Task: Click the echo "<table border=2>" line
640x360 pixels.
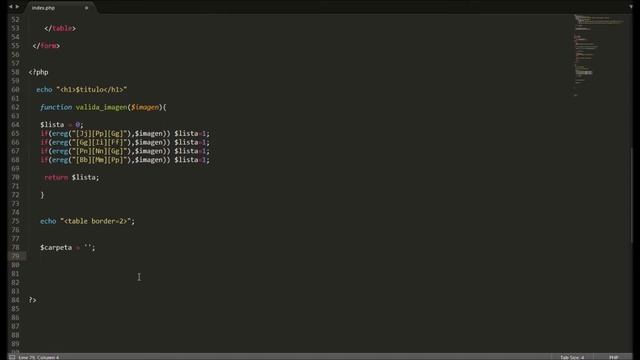Action: pos(87,221)
